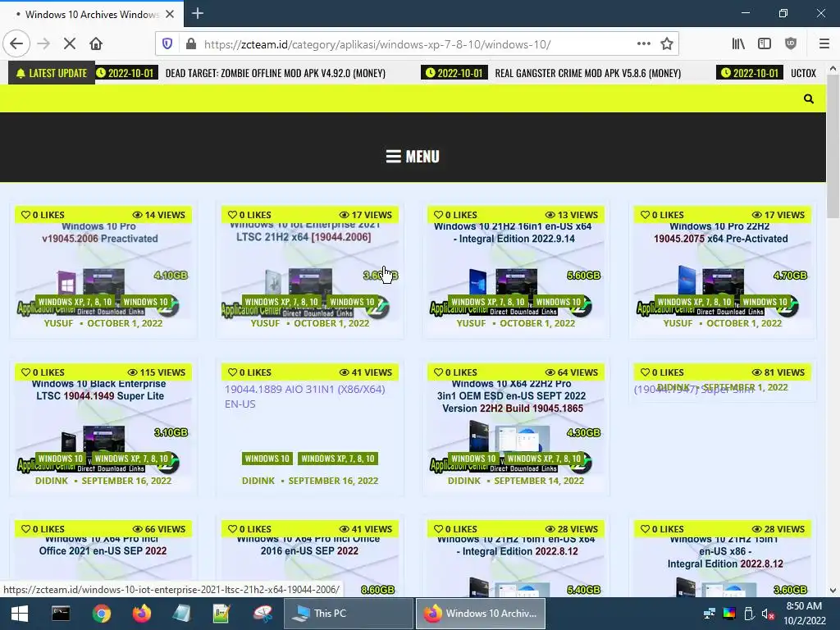Stop loading the page with X button
Viewport: 840px width, 630px height.
pyautogui.click(x=70, y=44)
